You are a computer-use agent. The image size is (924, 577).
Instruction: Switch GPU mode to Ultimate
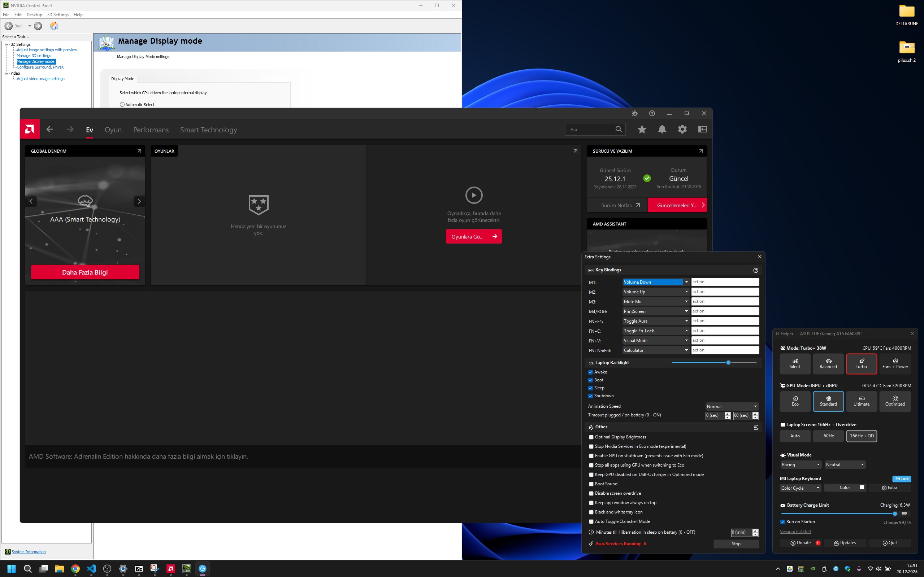862,401
